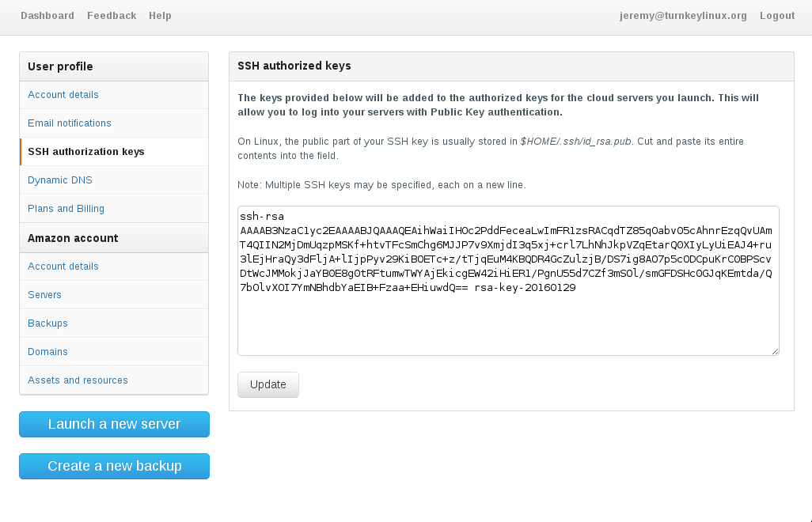Navigate to Domains in the sidebar
Image resolution: width=812 pixels, height=522 pixels.
(x=47, y=352)
